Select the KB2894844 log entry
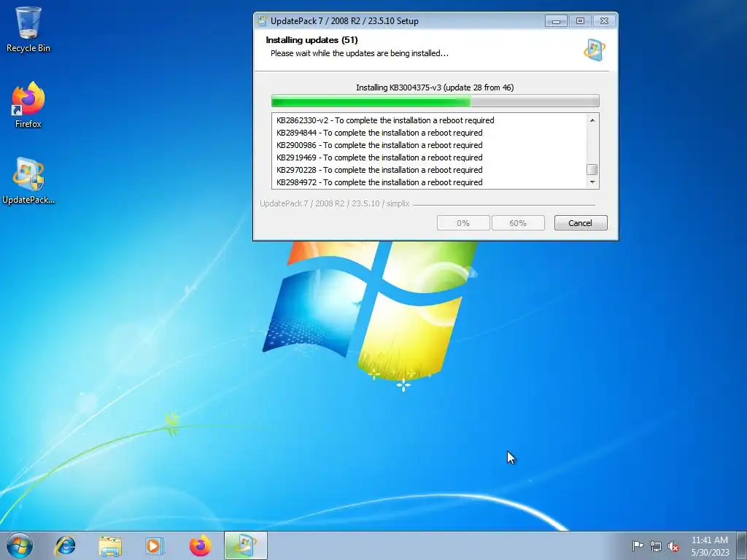The height and width of the screenshot is (560, 747). pyautogui.click(x=379, y=133)
